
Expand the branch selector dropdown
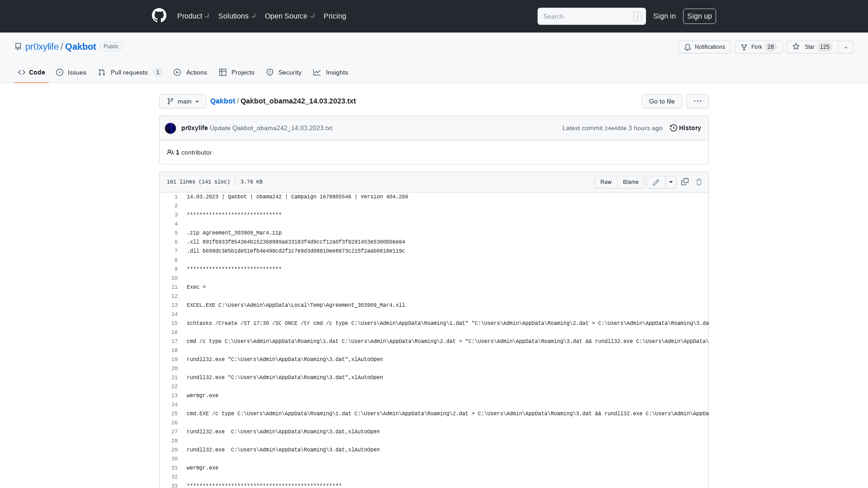pyautogui.click(x=183, y=101)
